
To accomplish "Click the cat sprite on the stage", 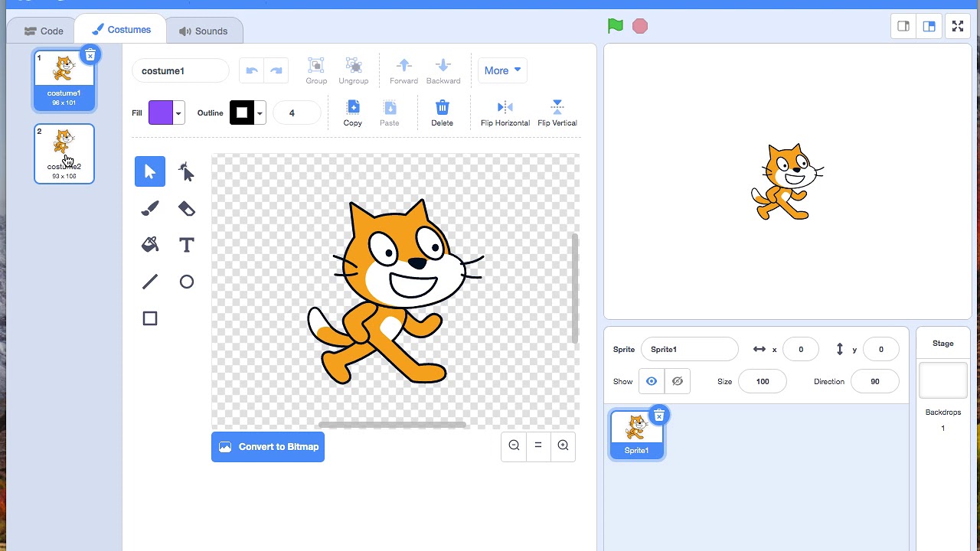I will 786,182.
